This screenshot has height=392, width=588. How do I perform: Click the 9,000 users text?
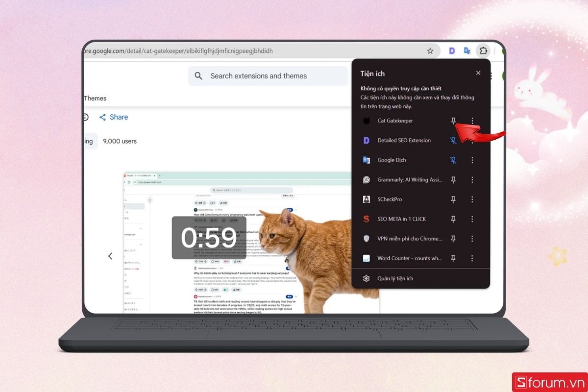[x=120, y=141]
